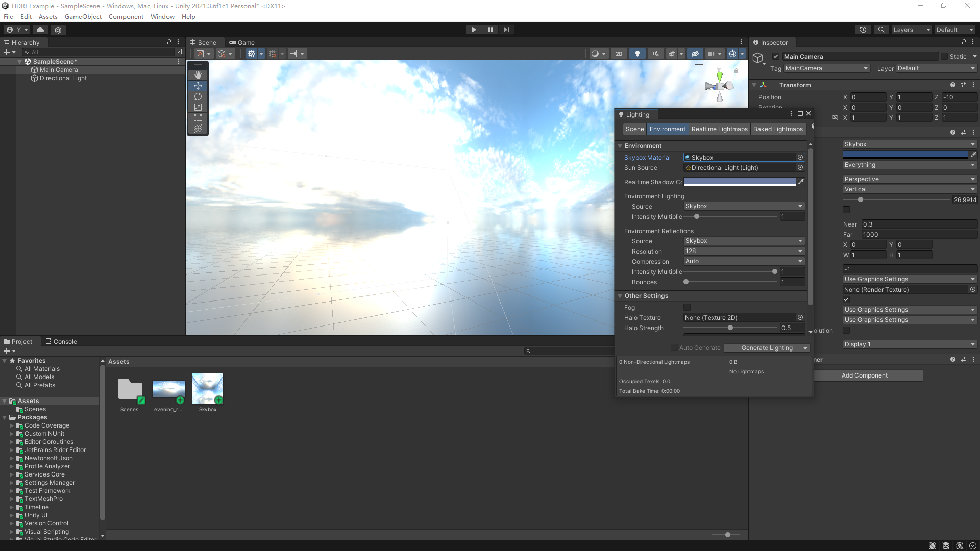Switch to the Realtime Lightmaps tab
Image resolution: width=980 pixels, height=551 pixels.
(x=720, y=129)
